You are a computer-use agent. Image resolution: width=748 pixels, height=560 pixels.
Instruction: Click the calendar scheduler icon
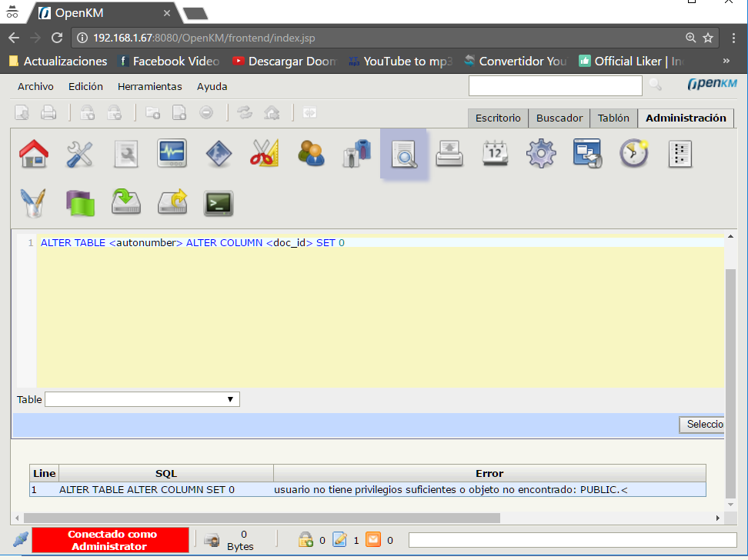point(496,154)
